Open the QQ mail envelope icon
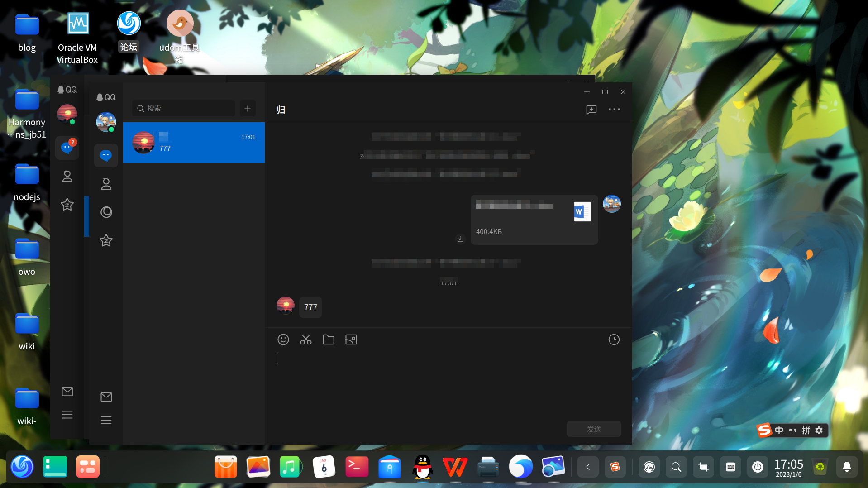868x488 pixels. (x=106, y=397)
